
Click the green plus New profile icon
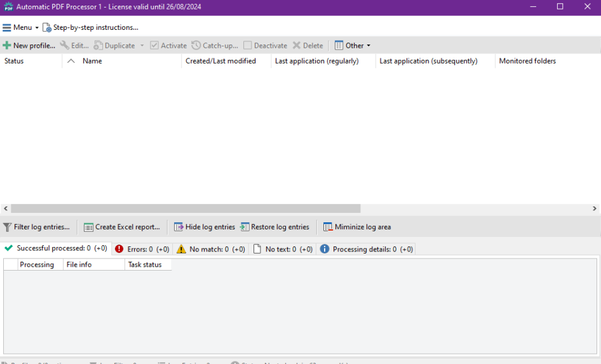[x=6, y=46]
